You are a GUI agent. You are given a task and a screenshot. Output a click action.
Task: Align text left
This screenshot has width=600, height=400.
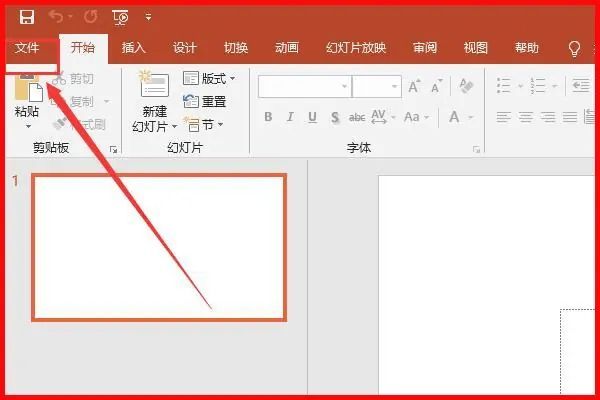tap(504, 117)
